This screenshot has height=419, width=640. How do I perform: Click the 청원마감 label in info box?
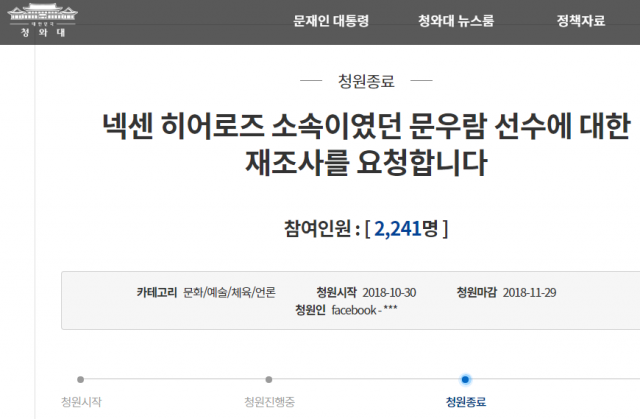coord(477,293)
